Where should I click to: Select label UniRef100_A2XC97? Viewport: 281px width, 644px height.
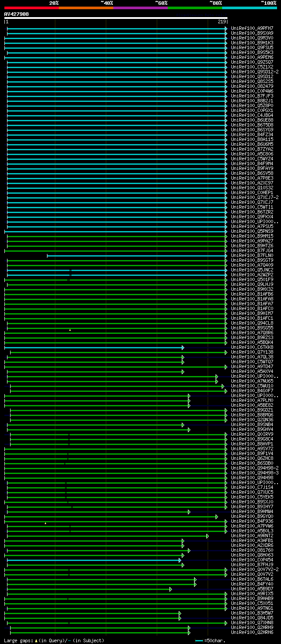tap(252, 183)
